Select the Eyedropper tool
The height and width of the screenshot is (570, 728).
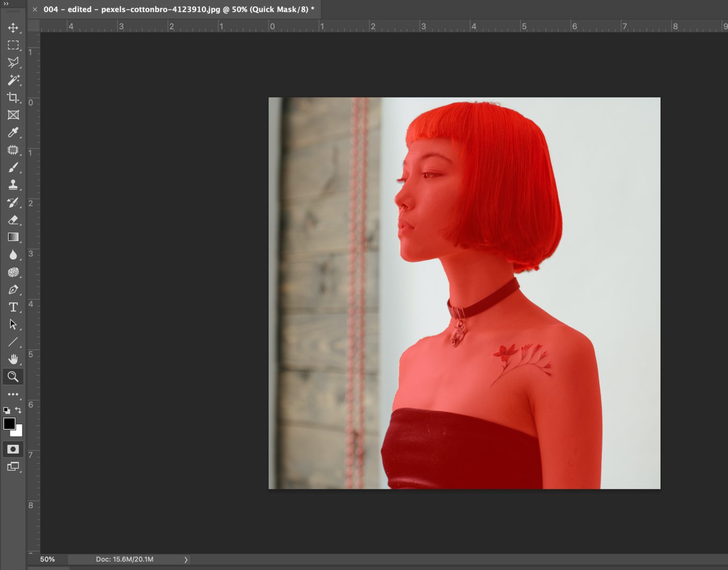click(x=13, y=132)
